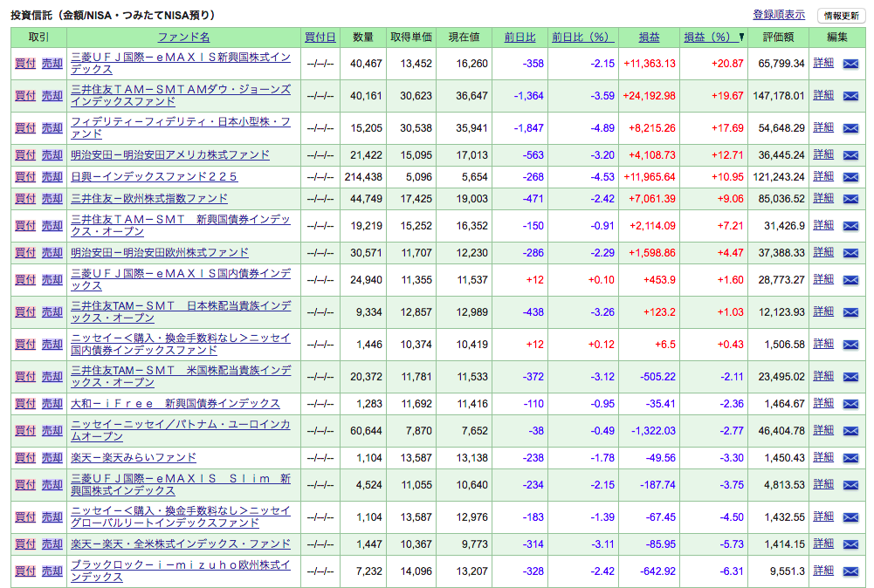Click mail icon for SMTAMダウ・ジョーンズ row
874x588 pixels.
point(850,96)
